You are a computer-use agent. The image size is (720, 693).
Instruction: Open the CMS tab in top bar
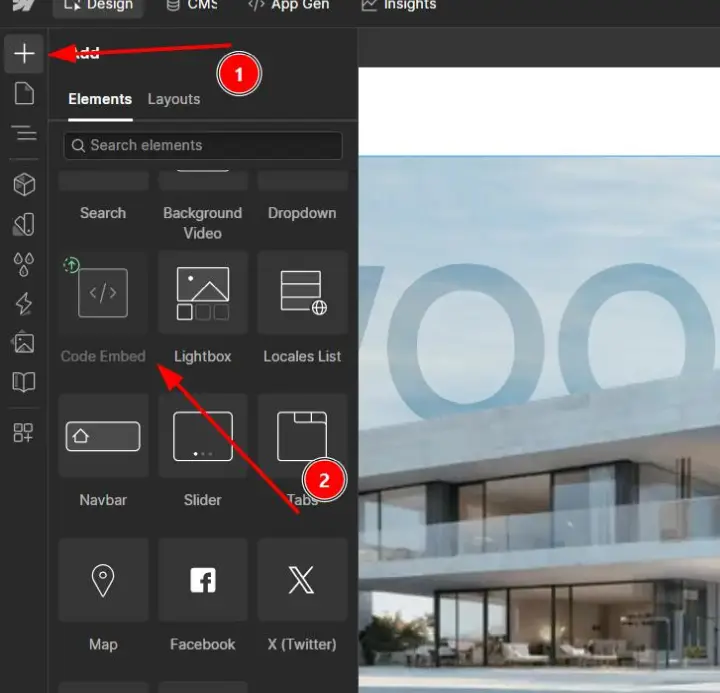(190, 5)
